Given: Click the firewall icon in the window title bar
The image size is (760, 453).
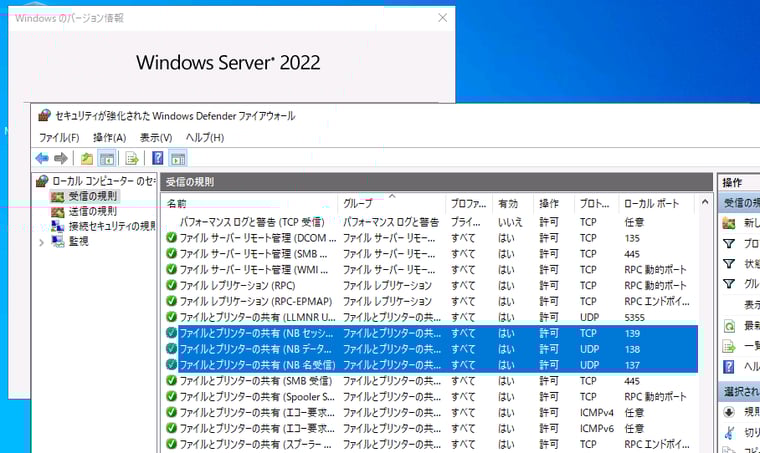Looking at the screenshot, I should tap(44, 115).
